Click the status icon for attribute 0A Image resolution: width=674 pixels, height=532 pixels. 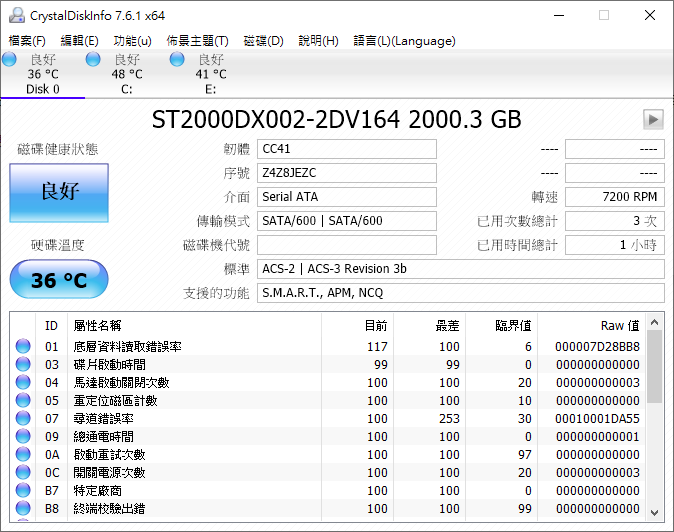[x=23, y=454]
